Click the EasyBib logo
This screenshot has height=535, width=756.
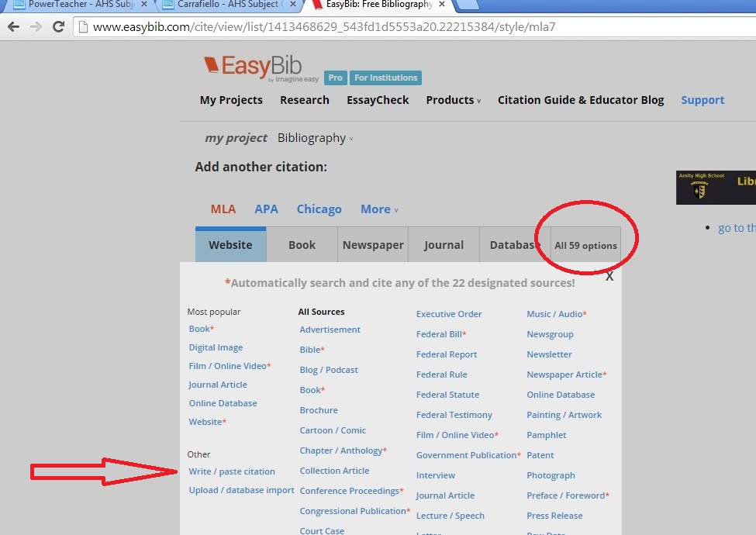pos(261,68)
